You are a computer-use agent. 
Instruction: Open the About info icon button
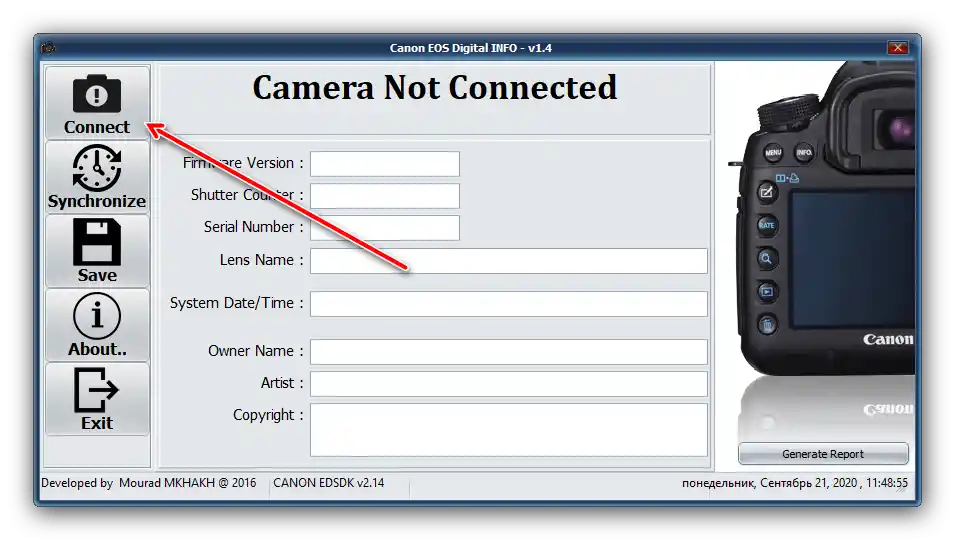point(97,325)
